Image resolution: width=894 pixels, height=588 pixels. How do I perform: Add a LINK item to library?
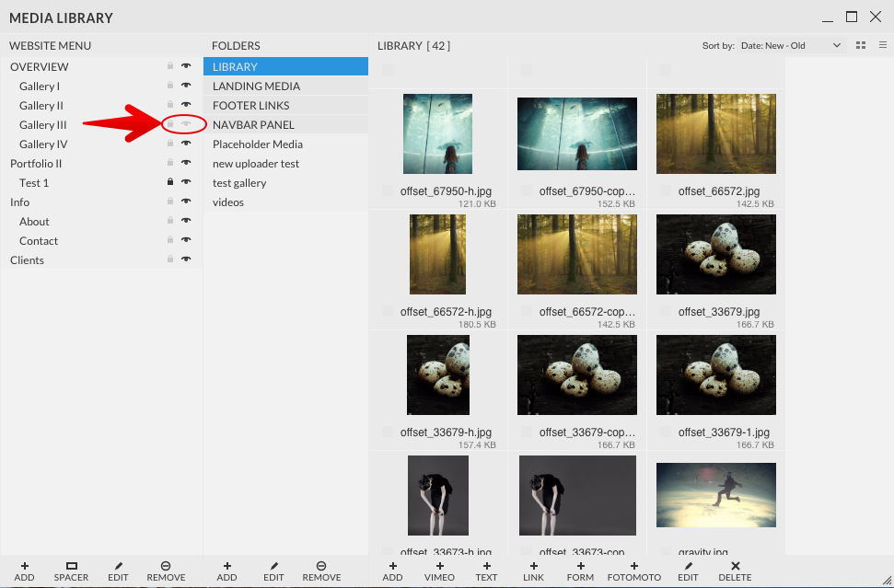pyautogui.click(x=534, y=571)
